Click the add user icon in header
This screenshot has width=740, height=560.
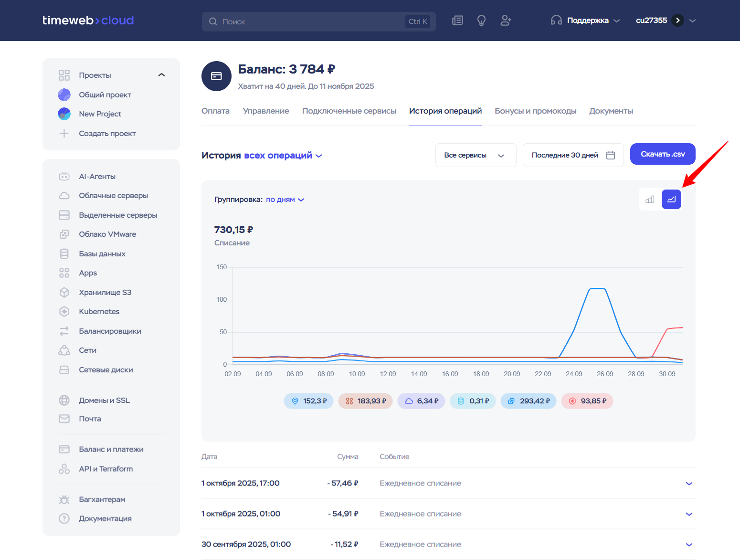point(506,21)
